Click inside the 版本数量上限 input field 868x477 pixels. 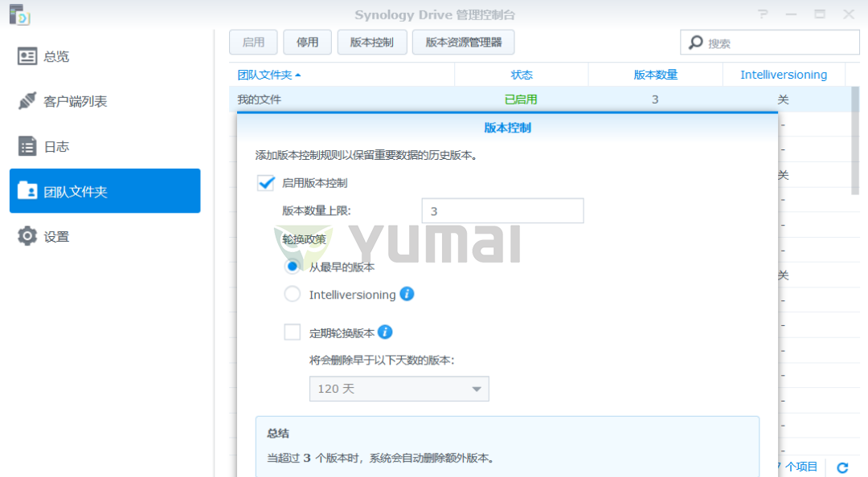pos(502,210)
